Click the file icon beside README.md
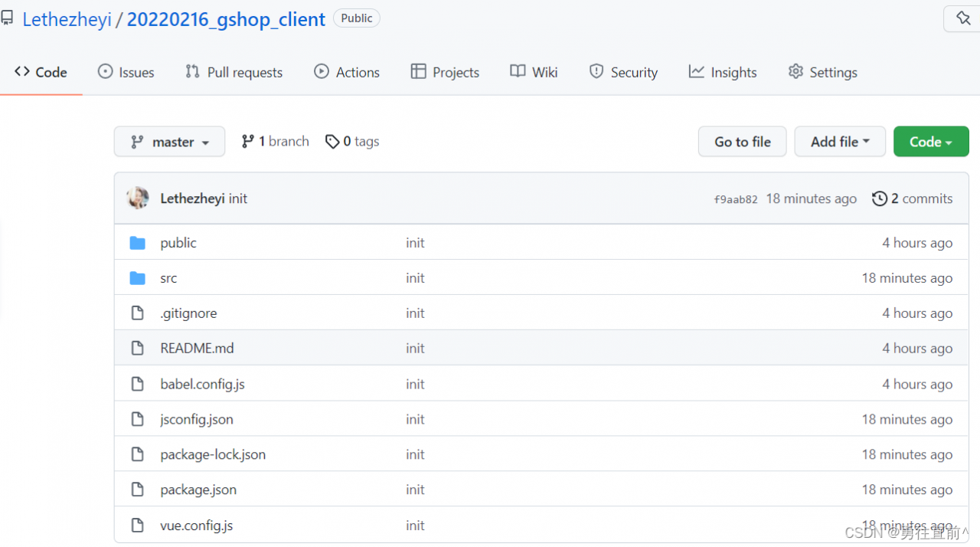 (x=138, y=349)
